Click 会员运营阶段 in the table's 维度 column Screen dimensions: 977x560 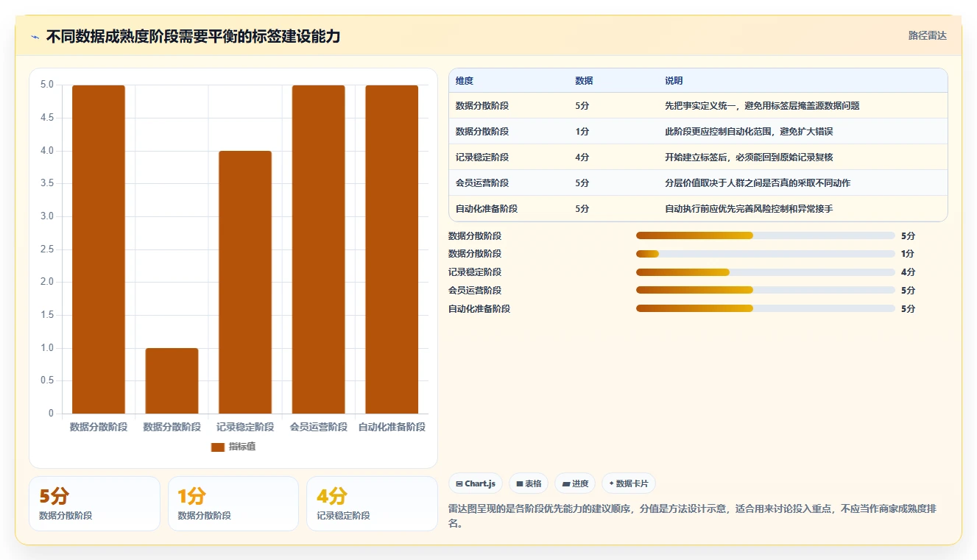[482, 183]
